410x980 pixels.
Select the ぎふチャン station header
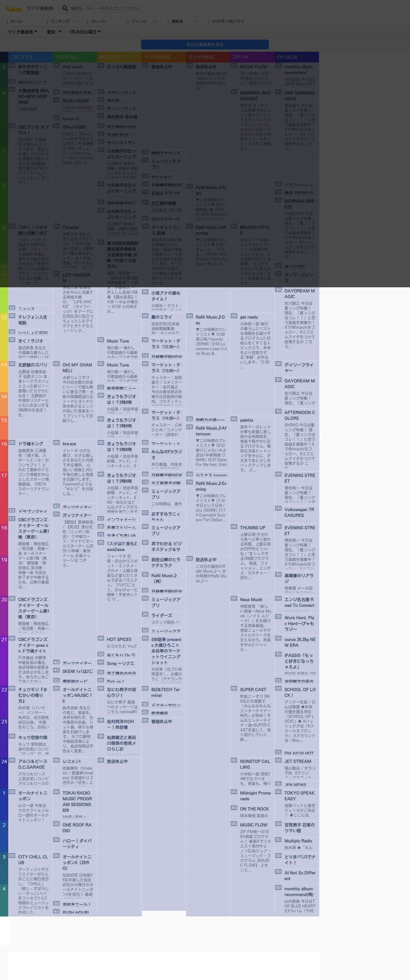(x=119, y=57)
